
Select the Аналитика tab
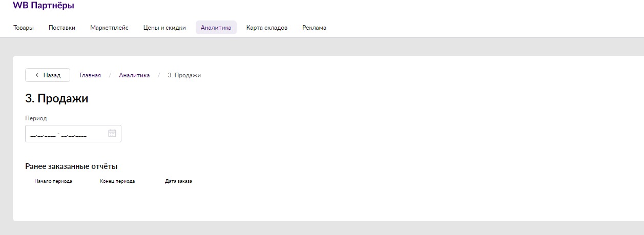(216, 28)
